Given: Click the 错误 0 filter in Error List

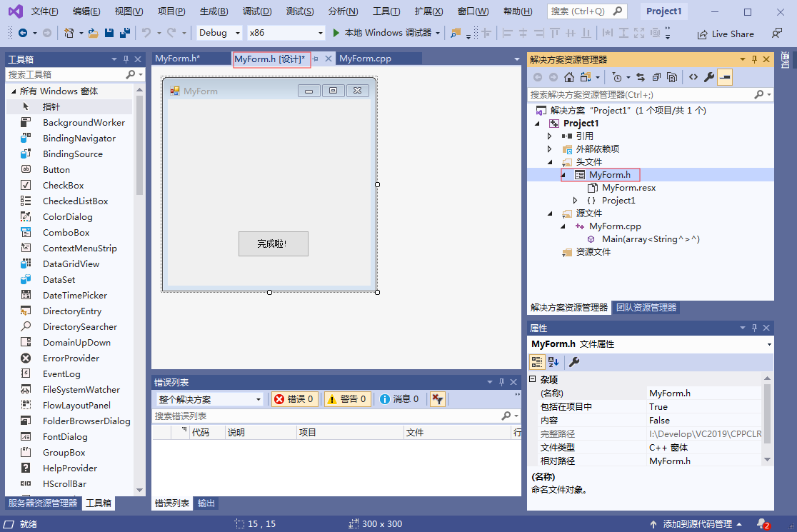Looking at the screenshot, I should (294, 398).
